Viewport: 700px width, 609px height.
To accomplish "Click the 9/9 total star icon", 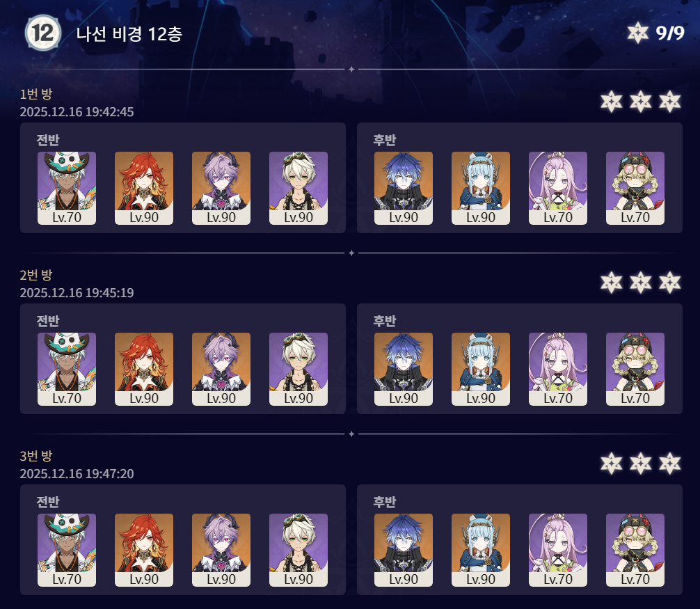I will (637, 33).
